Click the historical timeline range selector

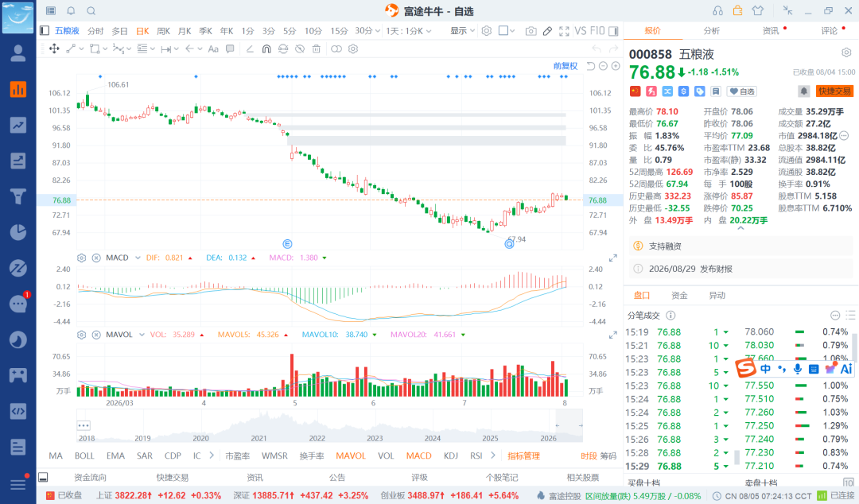coord(329,425)
